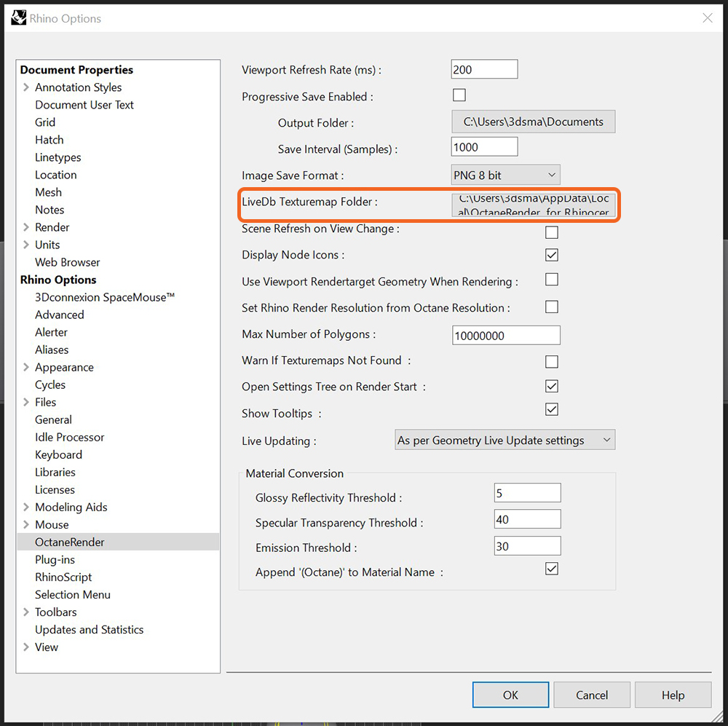The height and width of the screenshot is (726, 728).
Task: Click Specular Transparency Threshold field
Action: [x=527, y=519]
